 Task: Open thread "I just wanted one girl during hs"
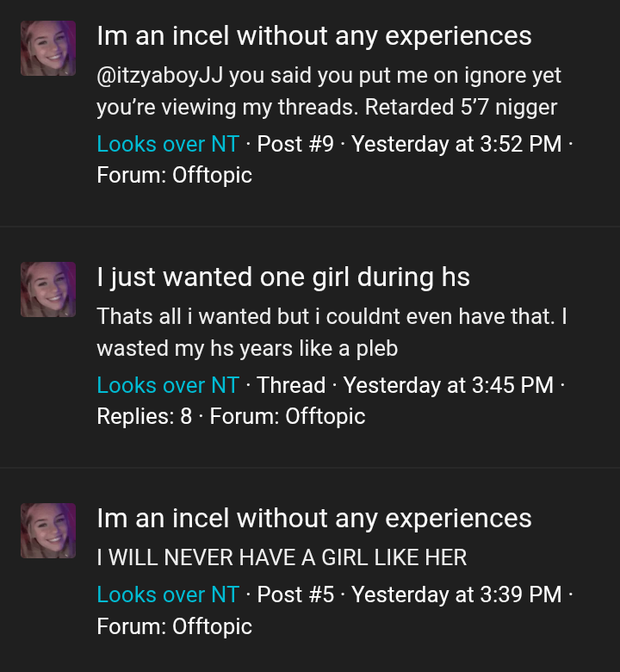[283, 277]
